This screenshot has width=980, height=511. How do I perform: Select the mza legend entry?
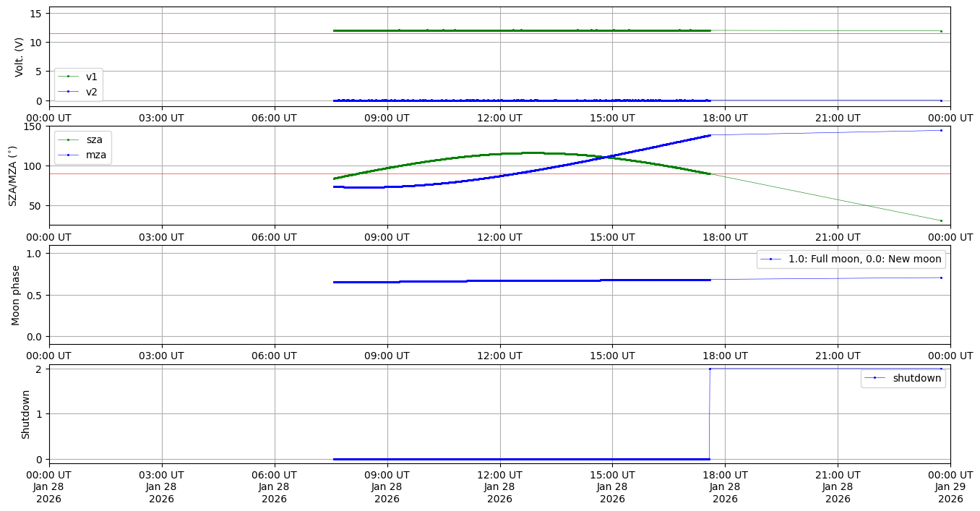click(94, 154)
